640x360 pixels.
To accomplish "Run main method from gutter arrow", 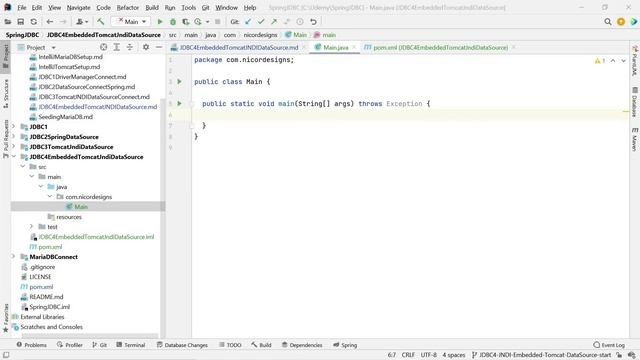I will 179,104.
